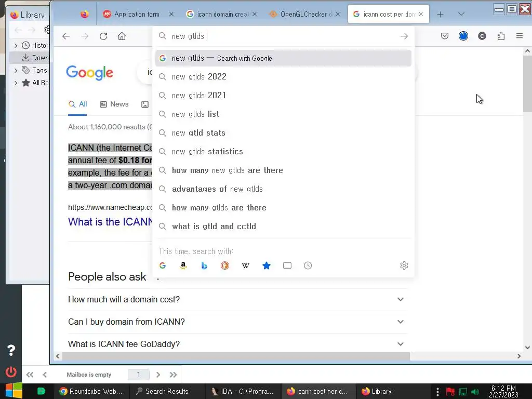The width and height of the screenshot is (532, 399).
Task: Click the mailbox page number field
Action: tap(138, 375)
